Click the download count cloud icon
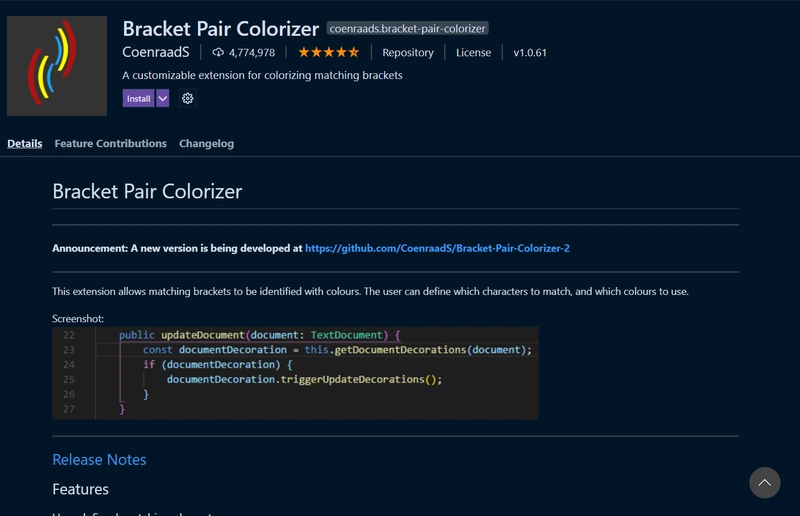800x516 pixels. tap(218, 52)
